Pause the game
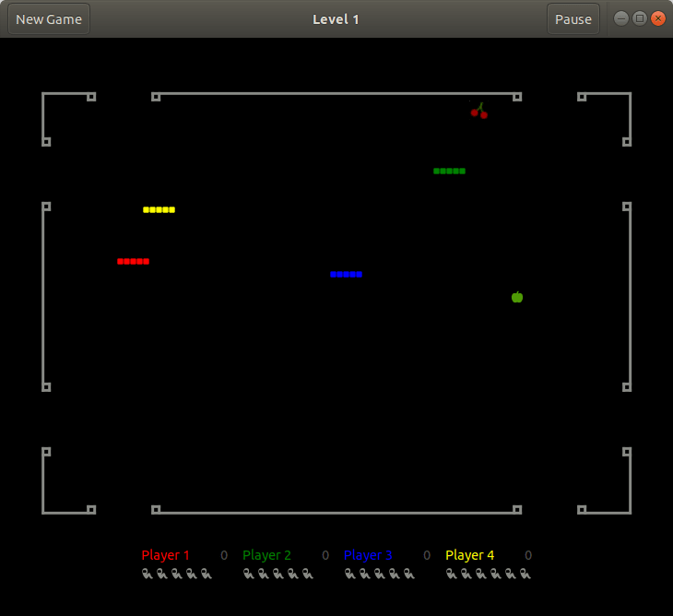This screenshot has width=673, height=616. tap(573, 19)
